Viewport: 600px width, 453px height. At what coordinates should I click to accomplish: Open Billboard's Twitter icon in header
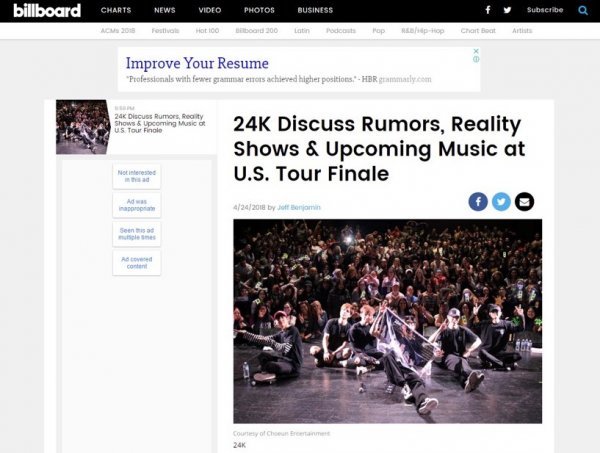(x=507, y=10)
